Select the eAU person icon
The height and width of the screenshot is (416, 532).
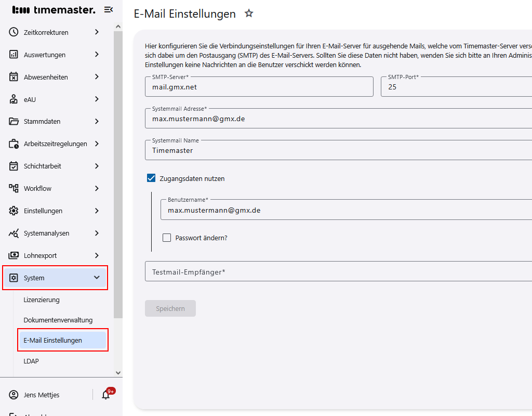coord(14,99)
